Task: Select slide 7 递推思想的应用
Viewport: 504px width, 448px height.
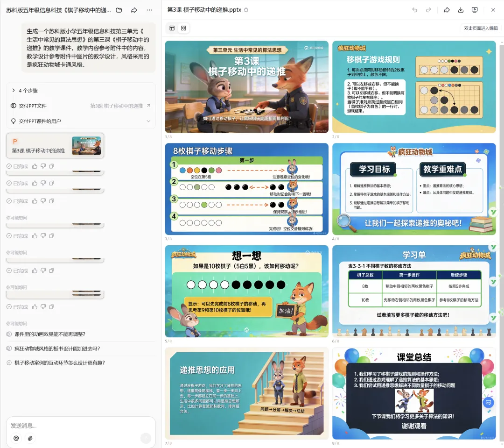Action: click(x=246, y=393)
